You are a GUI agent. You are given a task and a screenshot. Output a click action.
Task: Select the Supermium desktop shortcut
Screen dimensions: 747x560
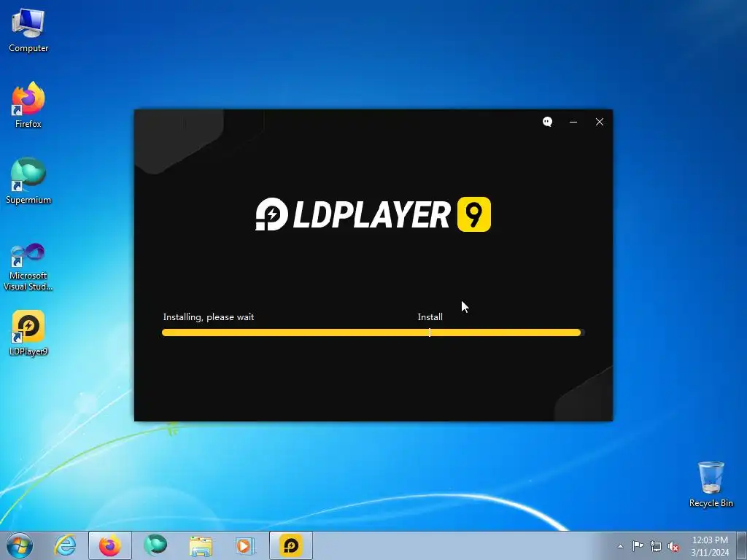click(28, 181)
